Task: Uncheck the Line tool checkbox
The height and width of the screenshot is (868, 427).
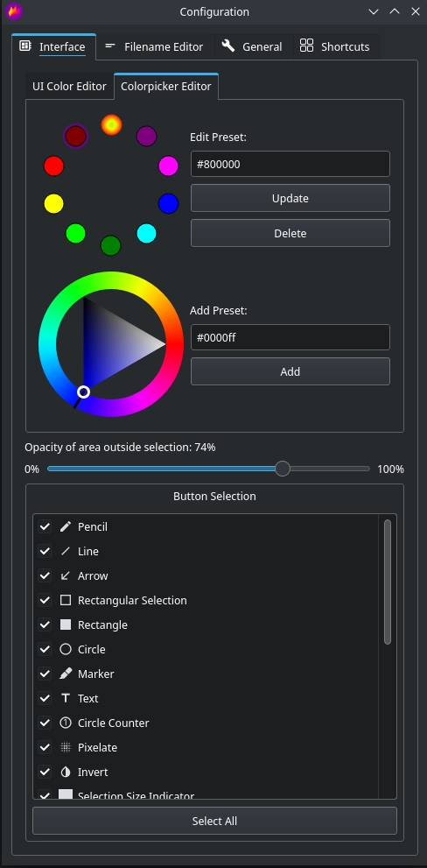Action: coord(45,551)
